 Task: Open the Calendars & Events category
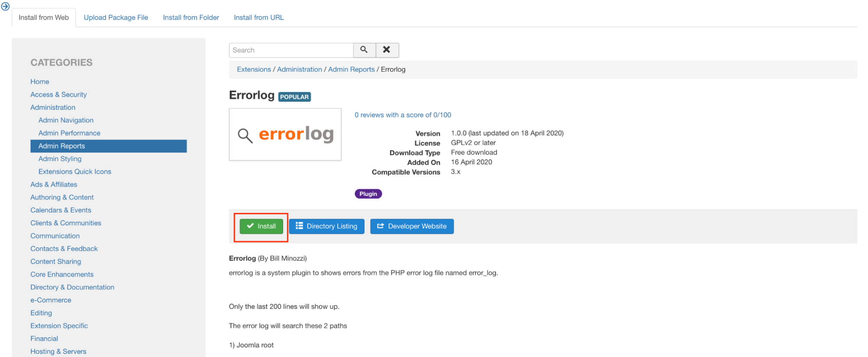click(x=61, y=210)
